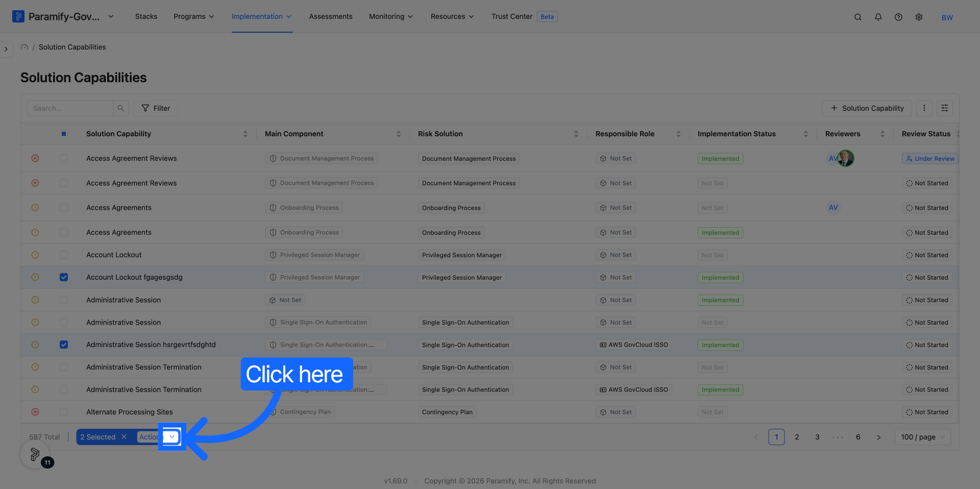This screenshot has height=489, width=980.
Task: Clear the 2 Selected selection with X
Action: click(124, 437)
